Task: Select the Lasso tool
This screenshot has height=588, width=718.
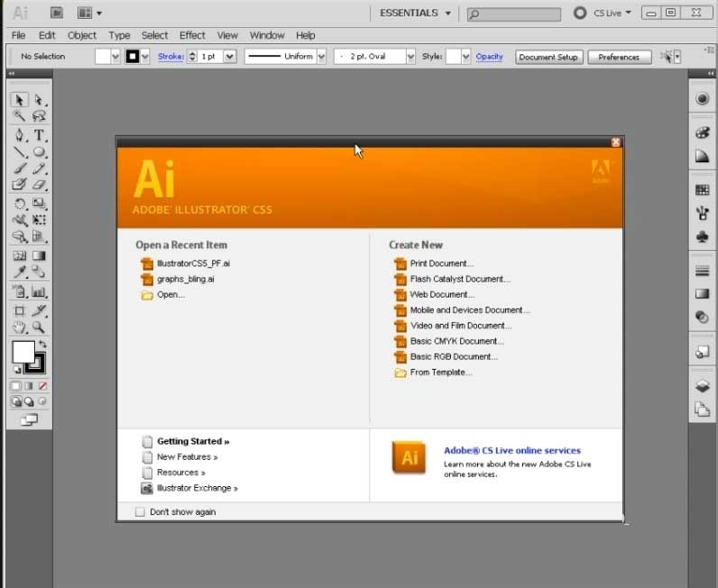Action: pos(39,116)
